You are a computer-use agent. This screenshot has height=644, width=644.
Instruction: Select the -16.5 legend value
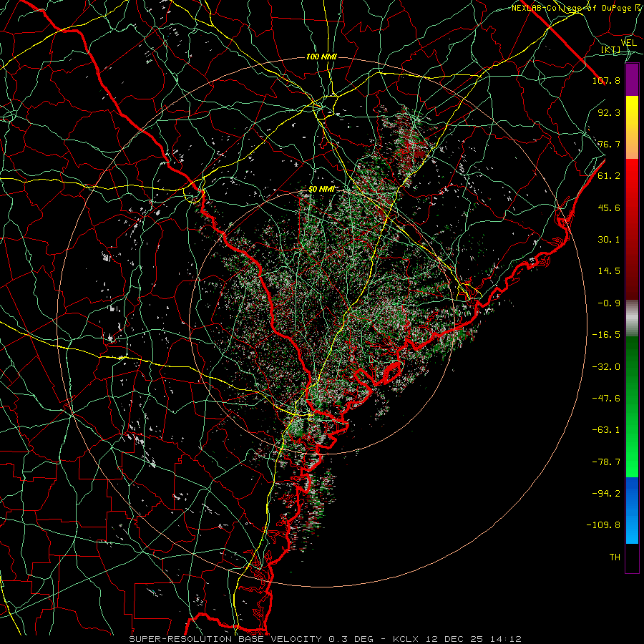[x=606, y=335]
